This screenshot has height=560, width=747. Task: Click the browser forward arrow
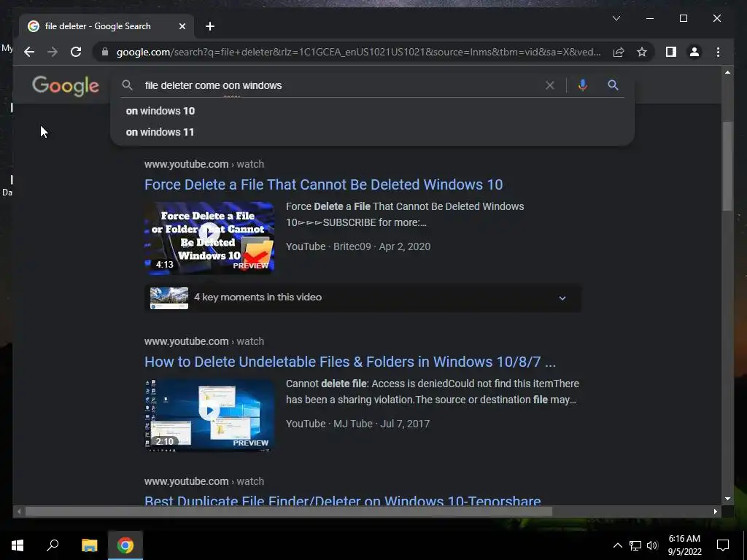53,52
